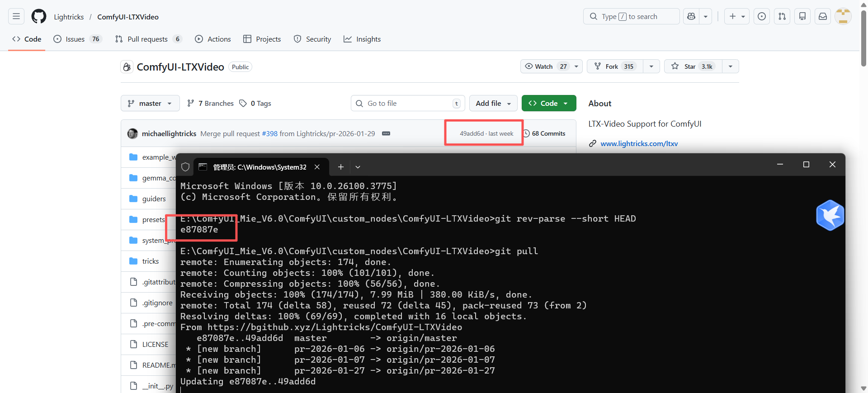Click the Go to file search box
Screen dimensions: 868x393
click(x=408, y=103)
